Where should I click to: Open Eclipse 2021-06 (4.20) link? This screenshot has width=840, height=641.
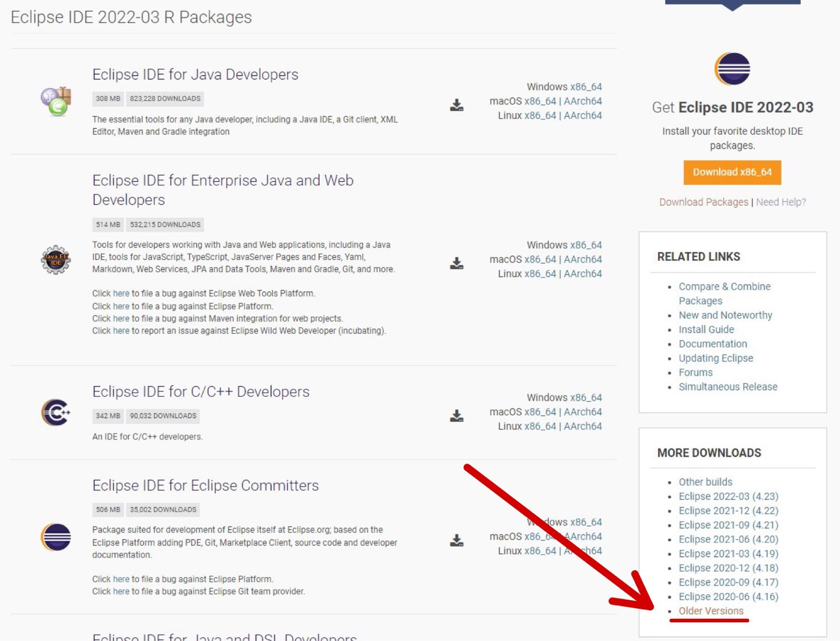729,539
